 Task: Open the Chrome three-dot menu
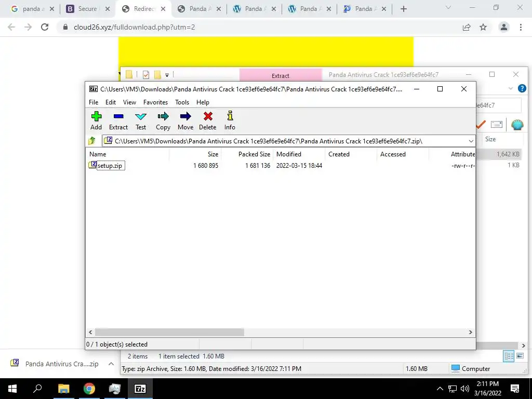[x=521, y=27]
